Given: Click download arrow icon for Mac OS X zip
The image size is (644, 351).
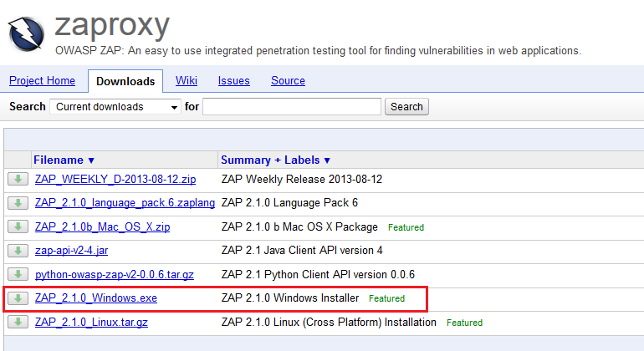Looking at the screenshot, I should [x=17, y=226].
